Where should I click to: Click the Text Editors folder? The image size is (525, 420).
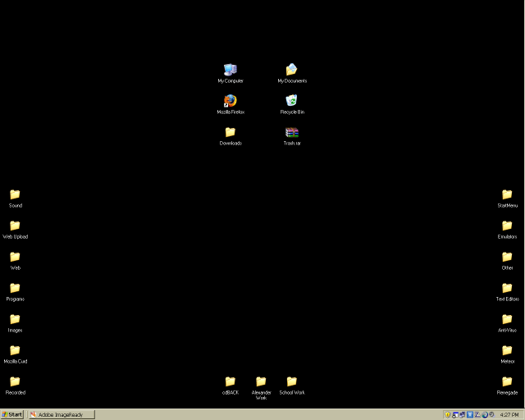[507, 289]
